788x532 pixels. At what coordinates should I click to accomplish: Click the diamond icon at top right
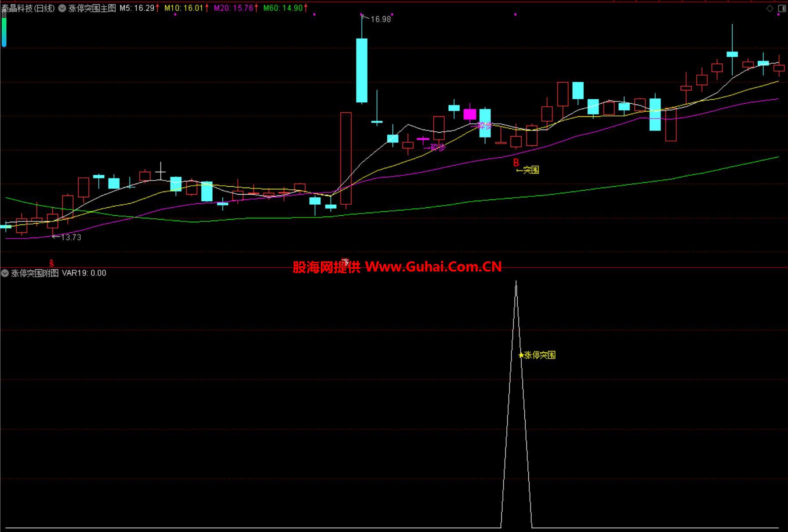point(770,8)
